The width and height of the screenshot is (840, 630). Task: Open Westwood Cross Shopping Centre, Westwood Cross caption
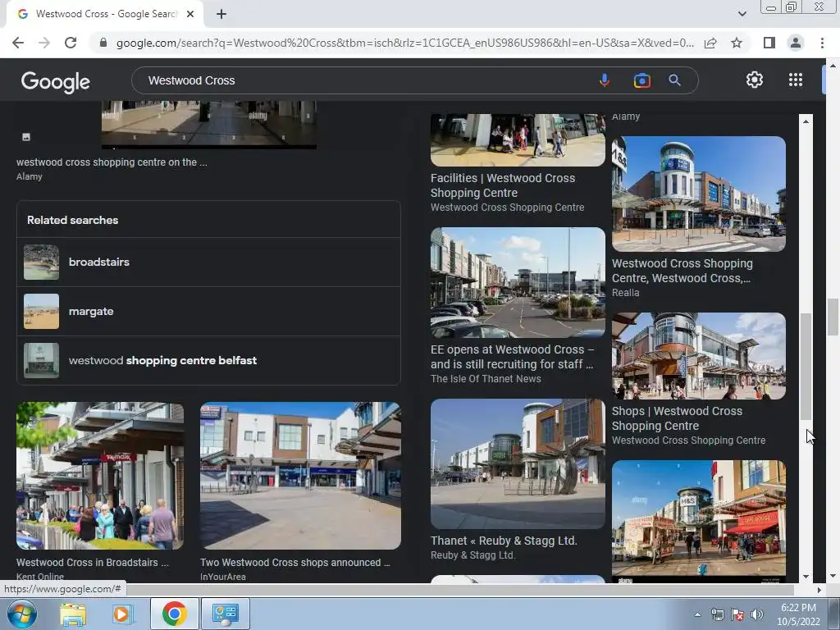point(682,271)
